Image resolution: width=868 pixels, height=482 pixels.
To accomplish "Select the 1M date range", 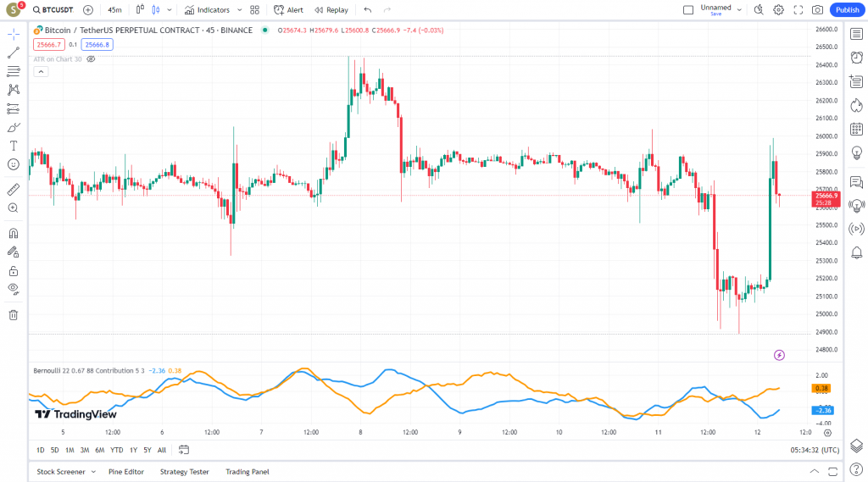I will coord(70,450).
